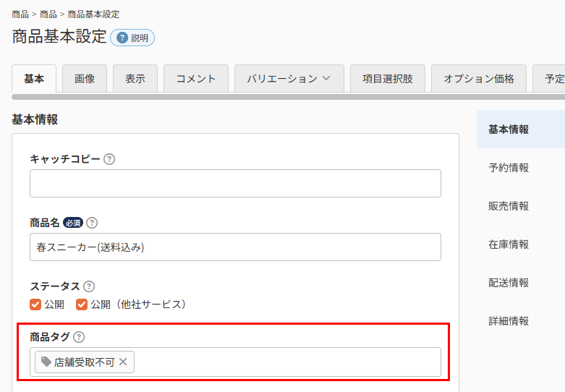Jump to 基本情報 in side navigation
The image size is (565, 392).
[x=521, y=129]
